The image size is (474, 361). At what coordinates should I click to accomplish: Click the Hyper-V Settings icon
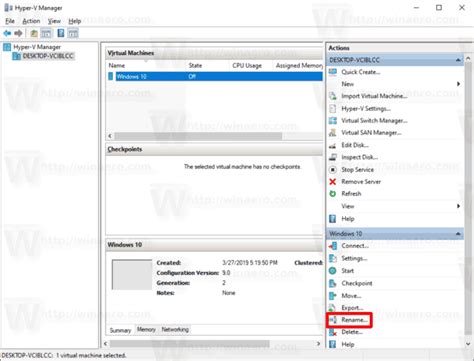[x=333, y=109]
